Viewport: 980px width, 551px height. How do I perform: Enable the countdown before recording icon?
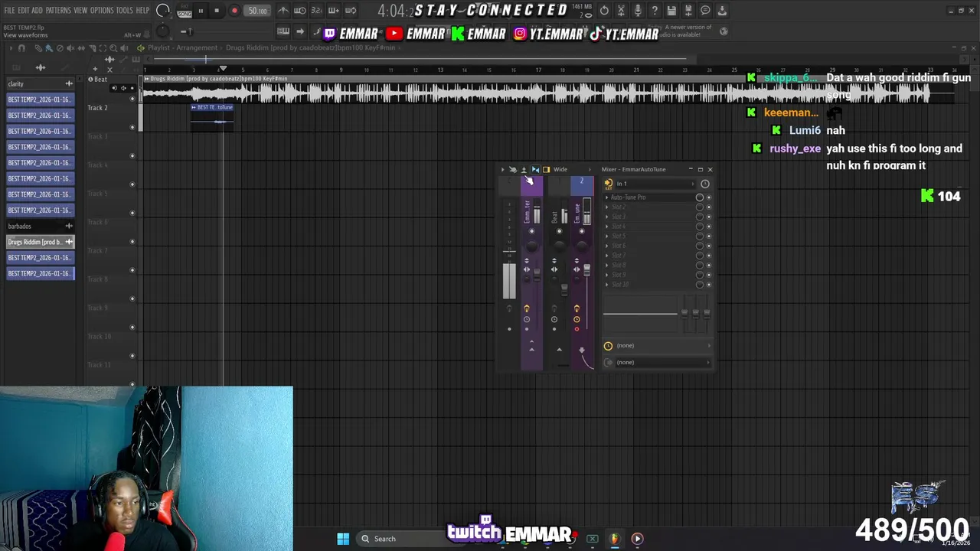(316, 11)
